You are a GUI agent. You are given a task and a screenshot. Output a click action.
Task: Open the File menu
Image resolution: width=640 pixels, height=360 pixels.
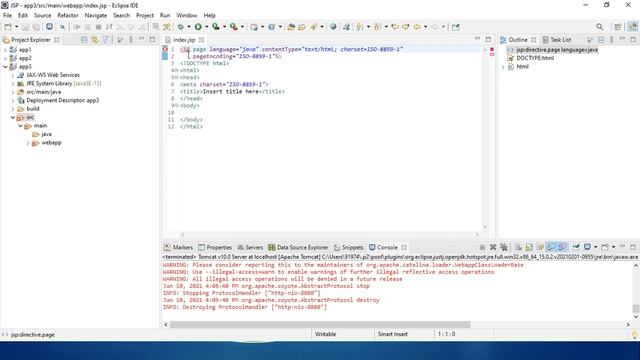(x=7, y=15)
